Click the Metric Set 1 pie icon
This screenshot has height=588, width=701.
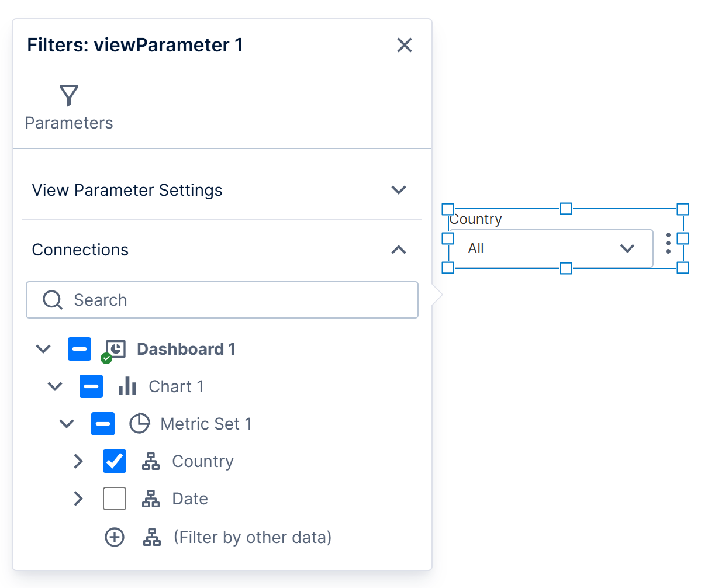click(x=140, y=424)
